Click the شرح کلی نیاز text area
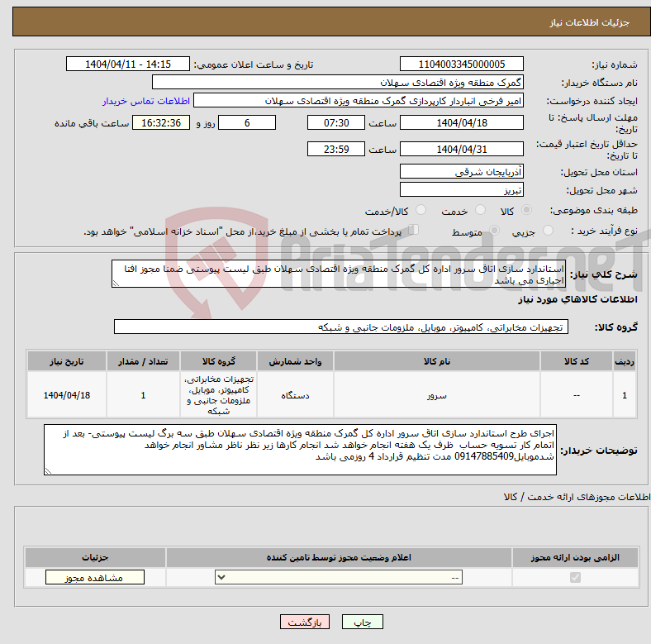This screenshot has width=651, height=644. tap(339, 274)
